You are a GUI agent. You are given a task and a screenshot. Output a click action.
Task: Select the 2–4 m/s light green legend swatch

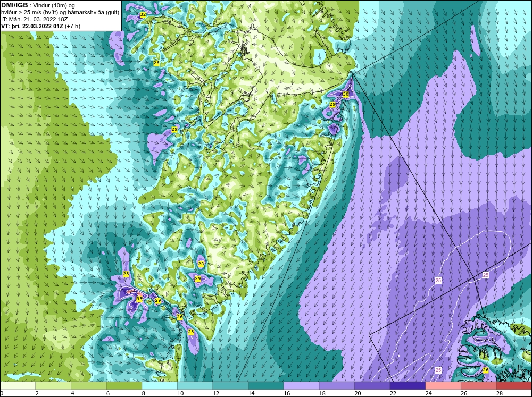click(x=53, y=386)
